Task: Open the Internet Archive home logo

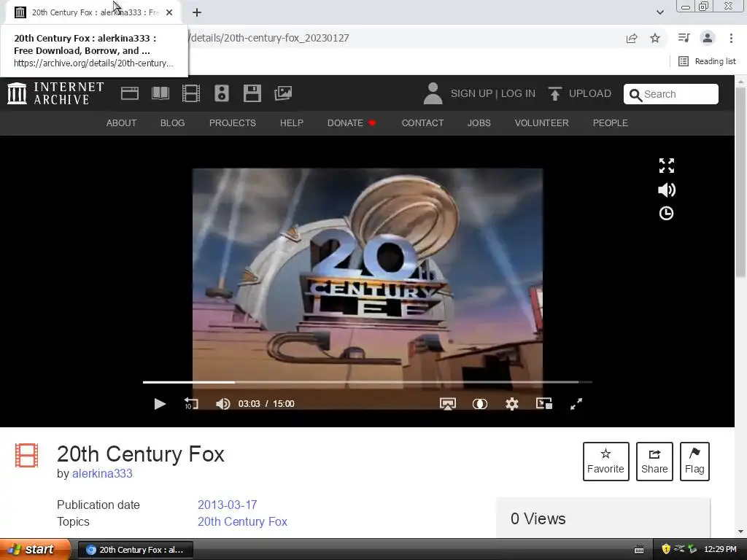Action: 55,93
